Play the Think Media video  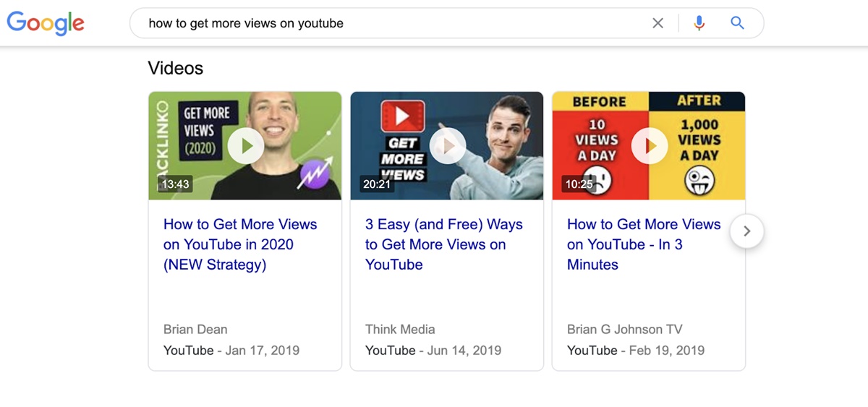[x=447, y=147]
